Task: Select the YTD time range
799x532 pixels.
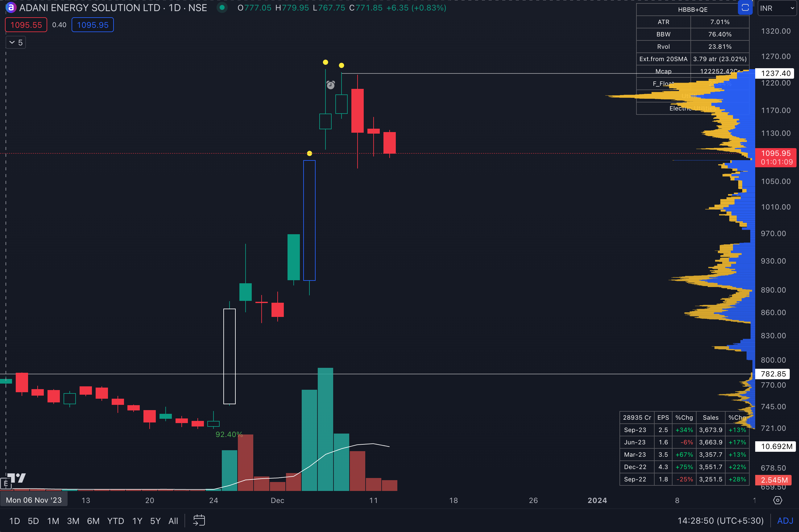Action: 116,521
